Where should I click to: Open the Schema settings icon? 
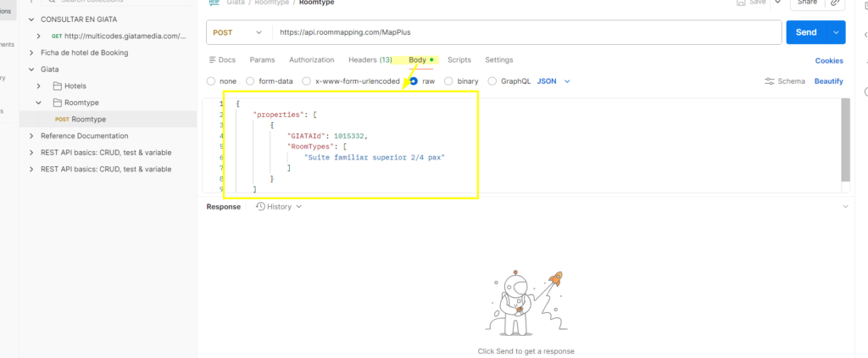pos(769,81)
